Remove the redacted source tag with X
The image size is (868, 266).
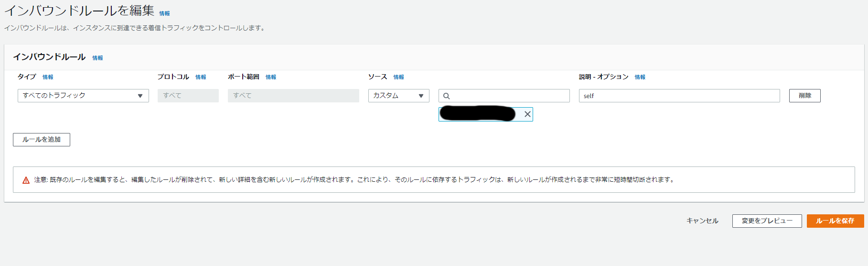(x=527, y=114)
